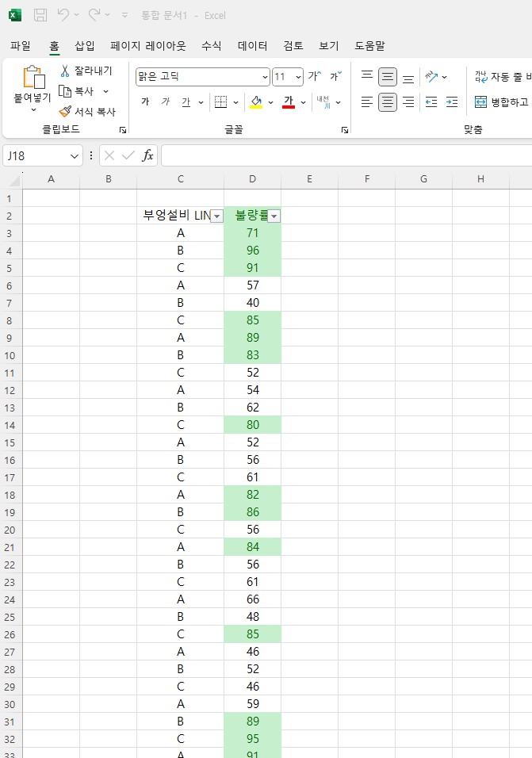Apply cell borders icon
532x758 pixels.
pos(221,102)
